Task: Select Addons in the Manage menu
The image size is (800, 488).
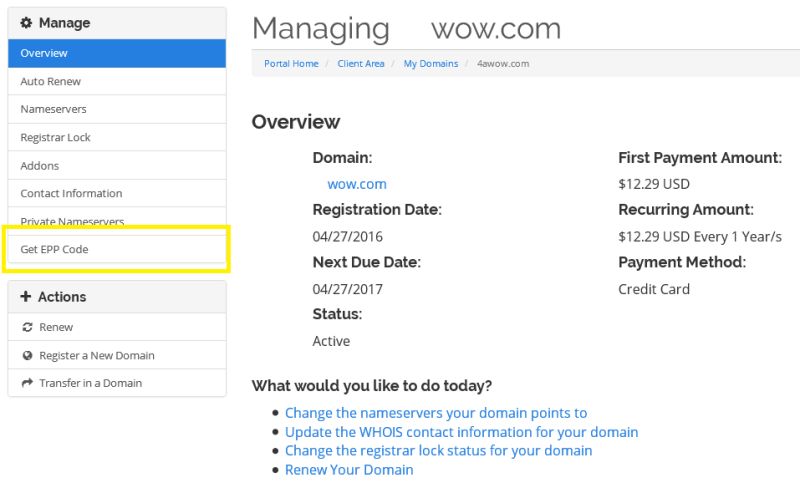Action: [117, 165]
